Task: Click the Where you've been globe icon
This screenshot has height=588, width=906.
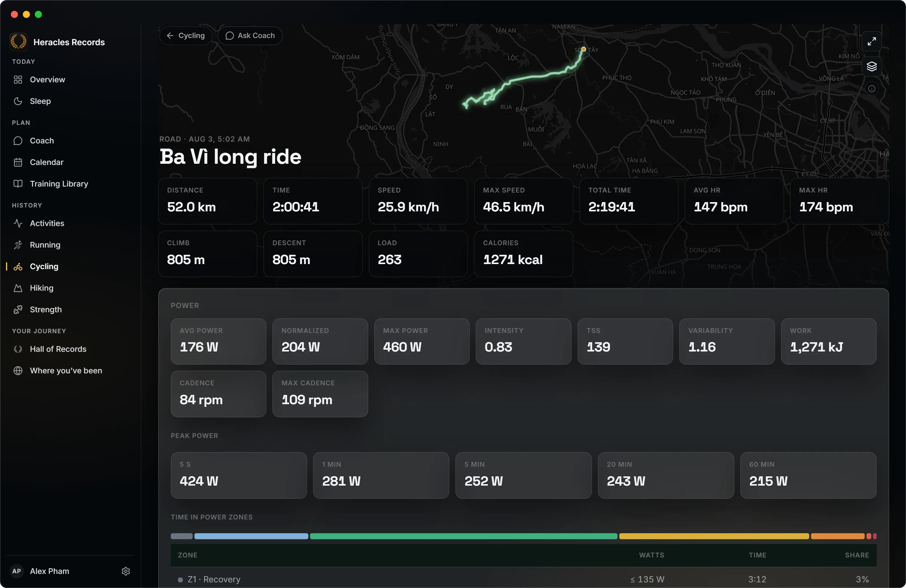Action: point(18,371)
